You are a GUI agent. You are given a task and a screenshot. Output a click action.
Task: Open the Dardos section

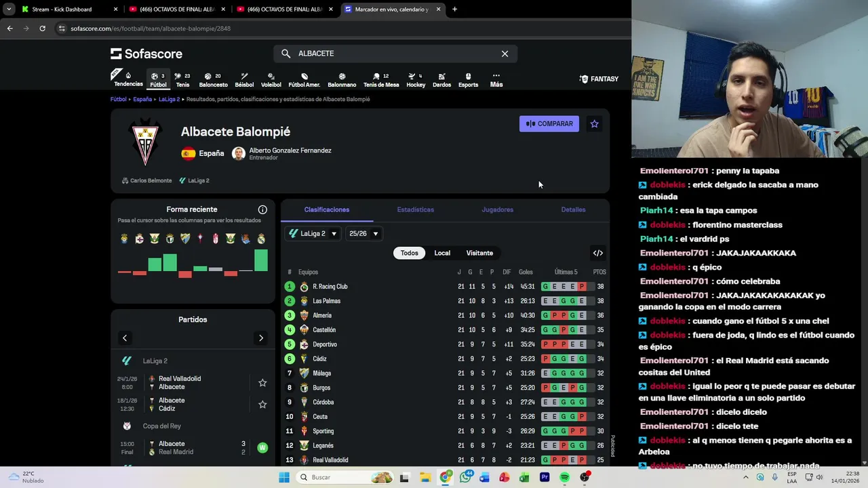(x=441, y=80)
